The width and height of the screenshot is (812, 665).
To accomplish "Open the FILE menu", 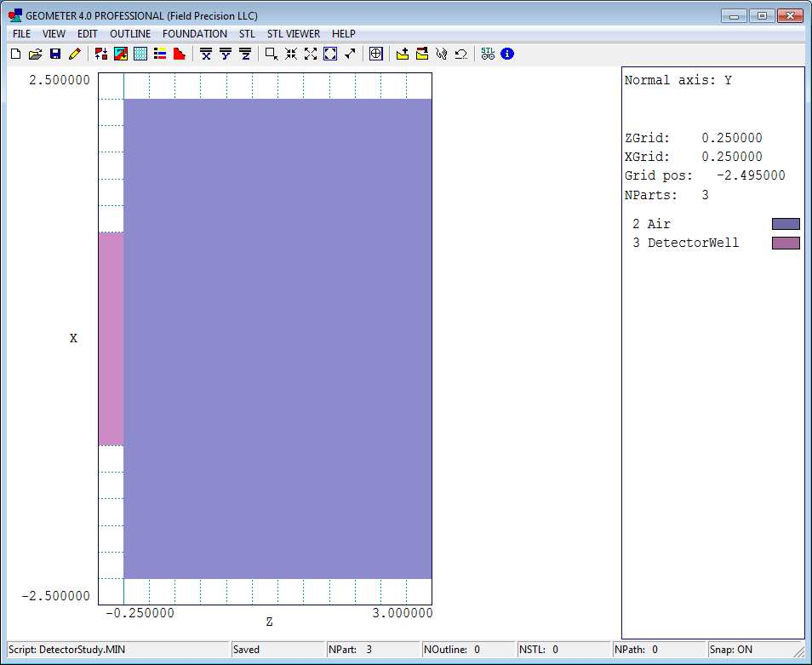I will (x=21, y=34).
